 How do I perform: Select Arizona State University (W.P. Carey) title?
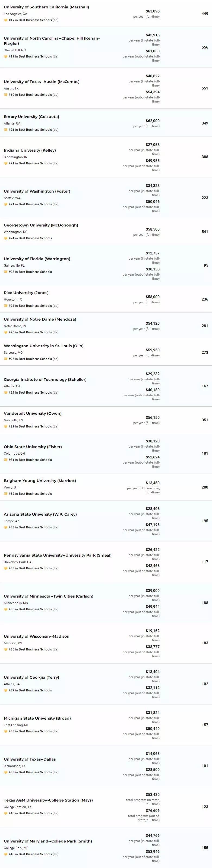click(40, 514)
